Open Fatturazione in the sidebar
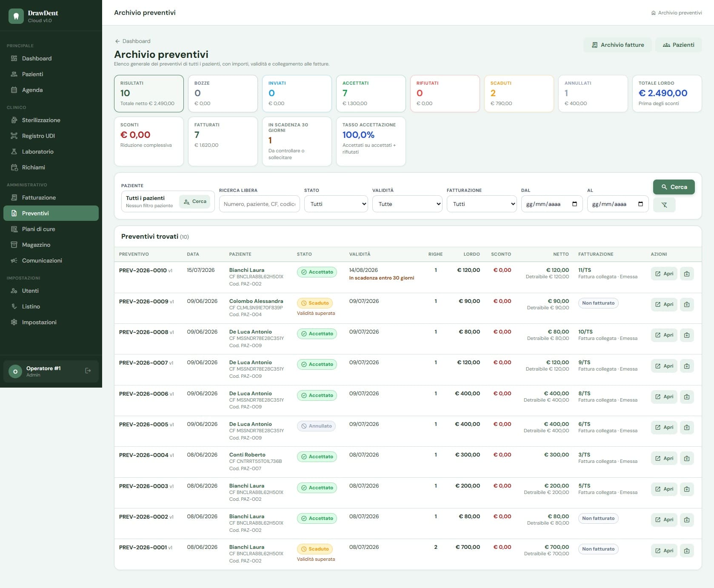 [x=51, y=197]
